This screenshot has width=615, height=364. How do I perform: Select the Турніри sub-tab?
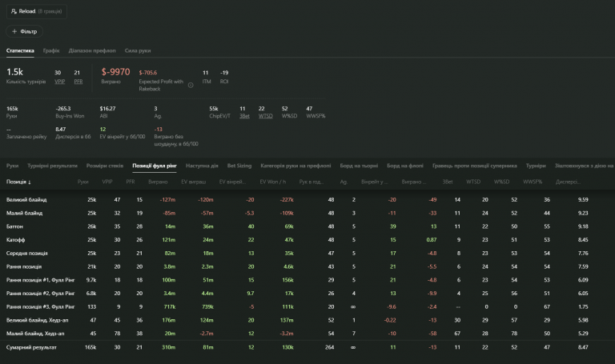coord(536,166)
